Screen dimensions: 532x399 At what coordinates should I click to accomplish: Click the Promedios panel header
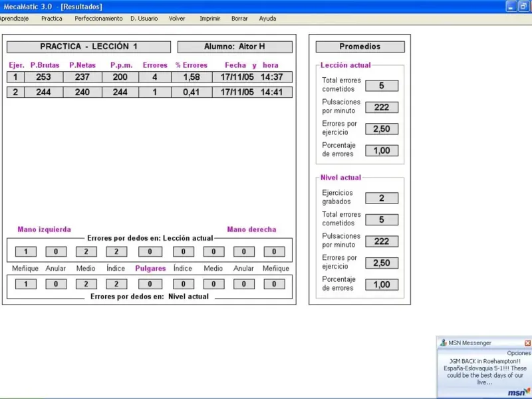360,47
